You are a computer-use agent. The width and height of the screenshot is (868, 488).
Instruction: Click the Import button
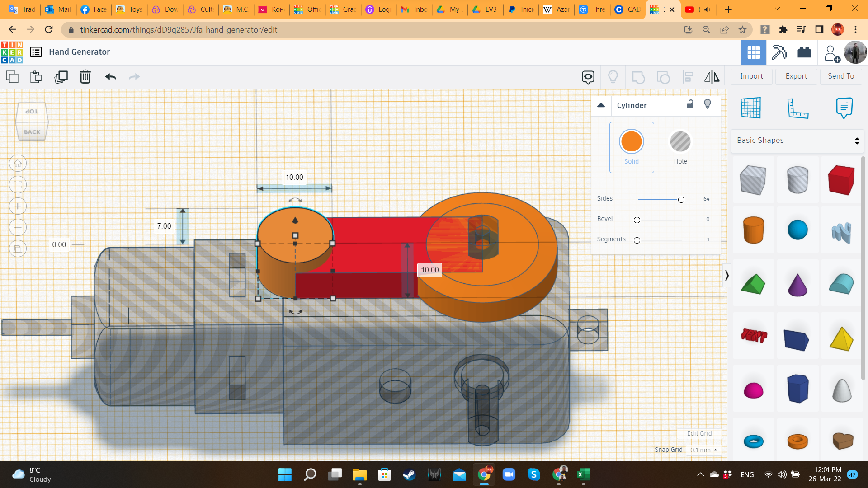[751, 76]
